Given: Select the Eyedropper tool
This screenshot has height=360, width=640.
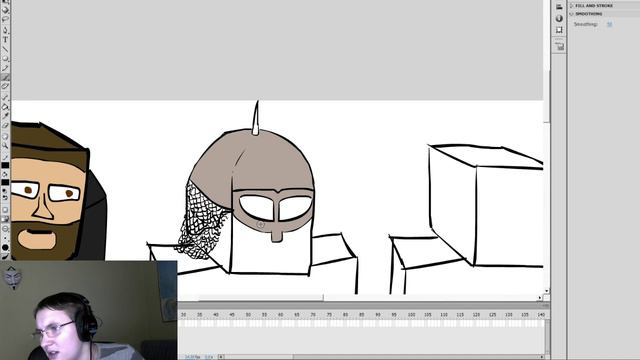Looking at the screenshot, I should click(x=5, y=116).
